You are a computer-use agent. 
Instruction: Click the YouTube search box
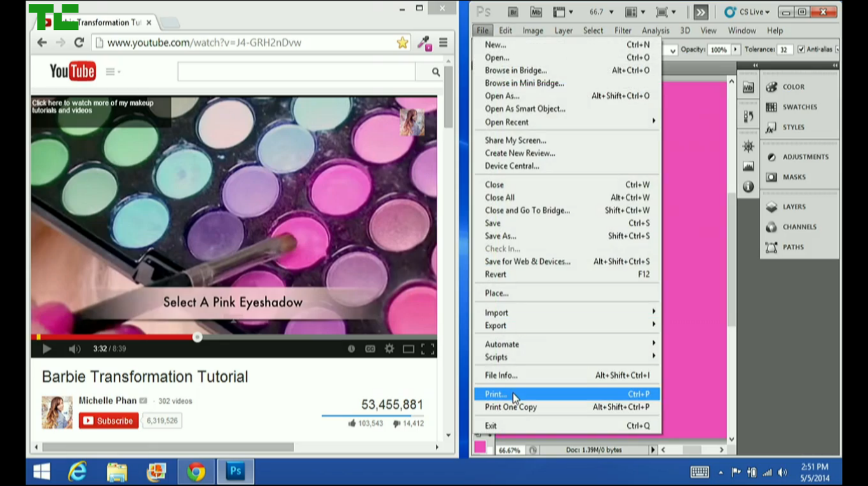[296, 72]
